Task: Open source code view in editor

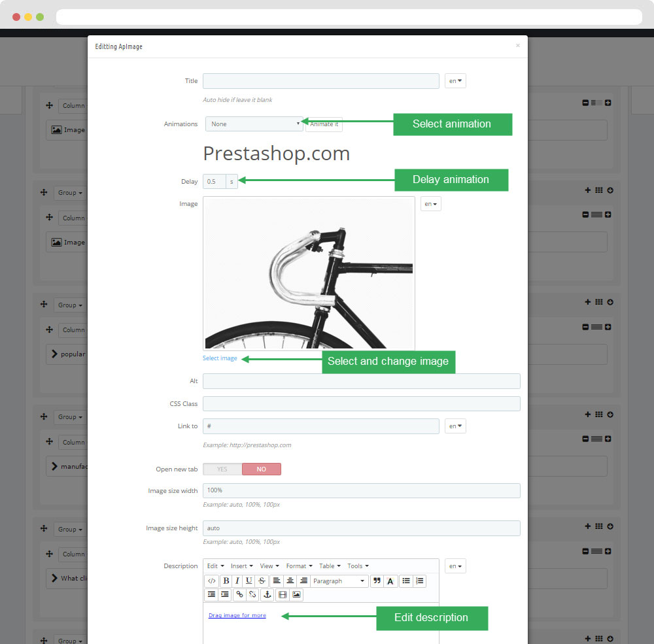Action: [212, 581]
